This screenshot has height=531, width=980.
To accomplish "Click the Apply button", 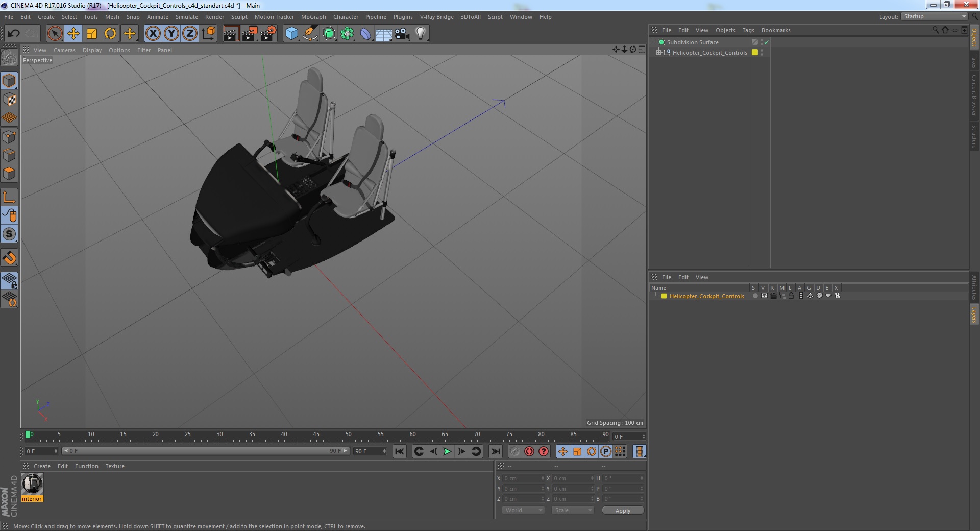I will [623, 511].
